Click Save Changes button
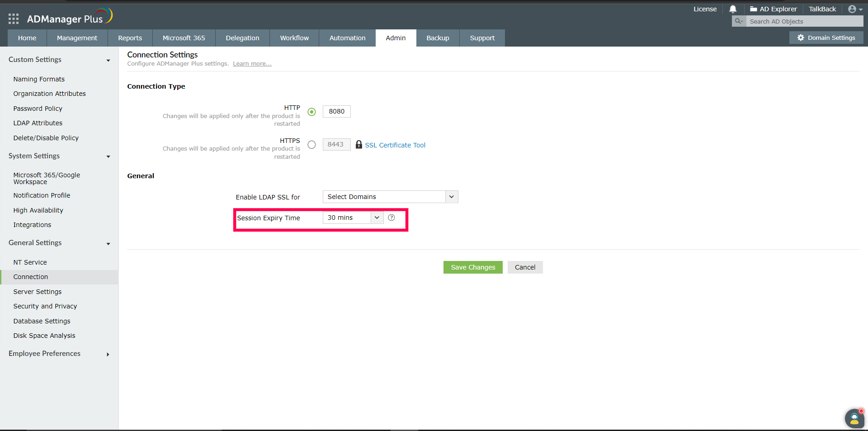The image size is (868, 431). click(x=473, y=267)
